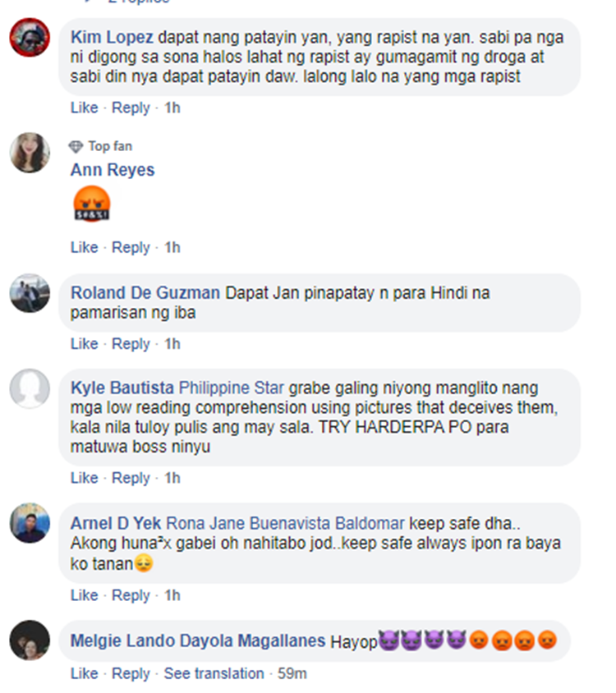The height and width of the screenshot is (693, 616).
Task: Open the Ann Reyes name link
Action: tap(113, 170)
